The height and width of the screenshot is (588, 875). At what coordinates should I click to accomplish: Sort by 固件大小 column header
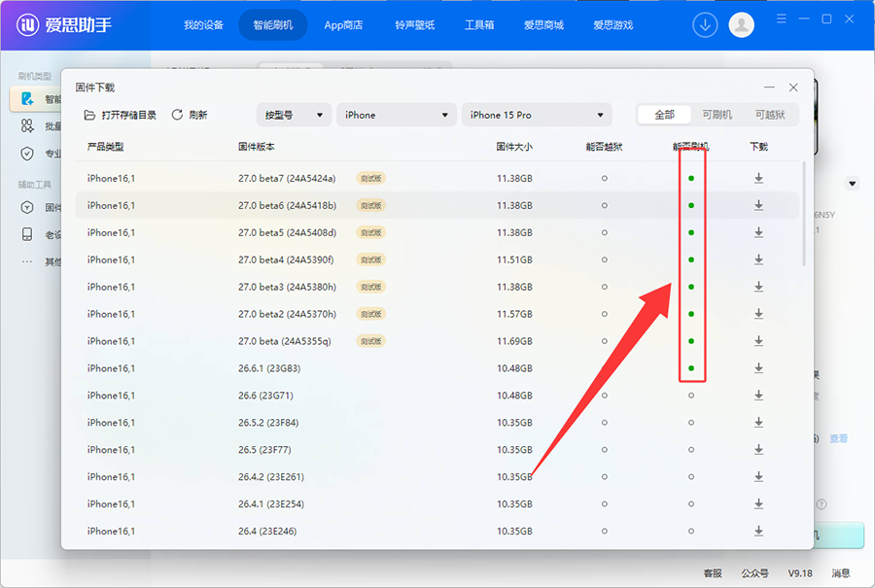pos(514,147)
